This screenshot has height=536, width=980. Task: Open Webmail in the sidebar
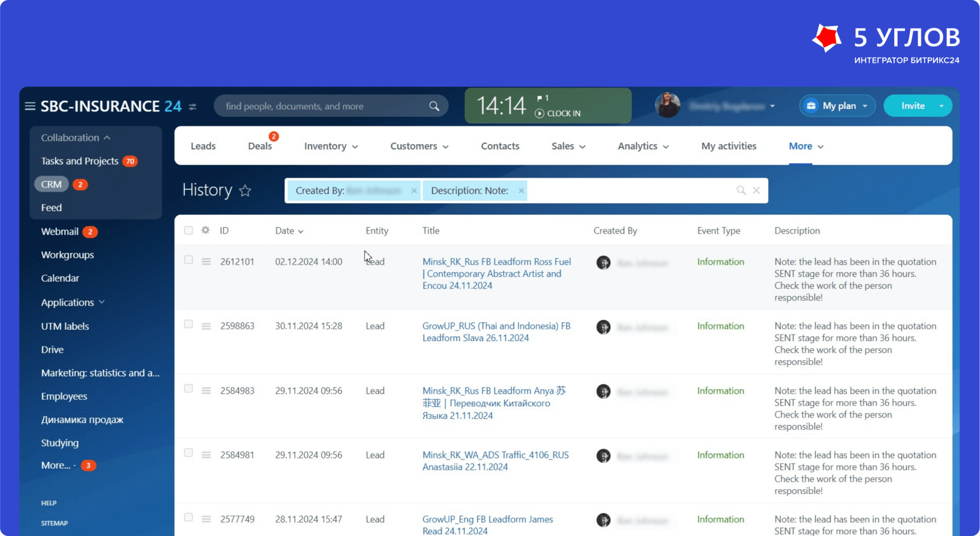[x=60, y=232]
